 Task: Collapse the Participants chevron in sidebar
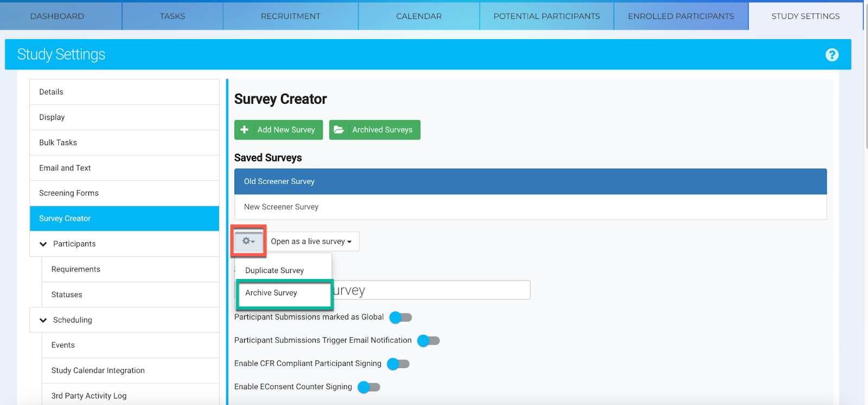[43, 244]
